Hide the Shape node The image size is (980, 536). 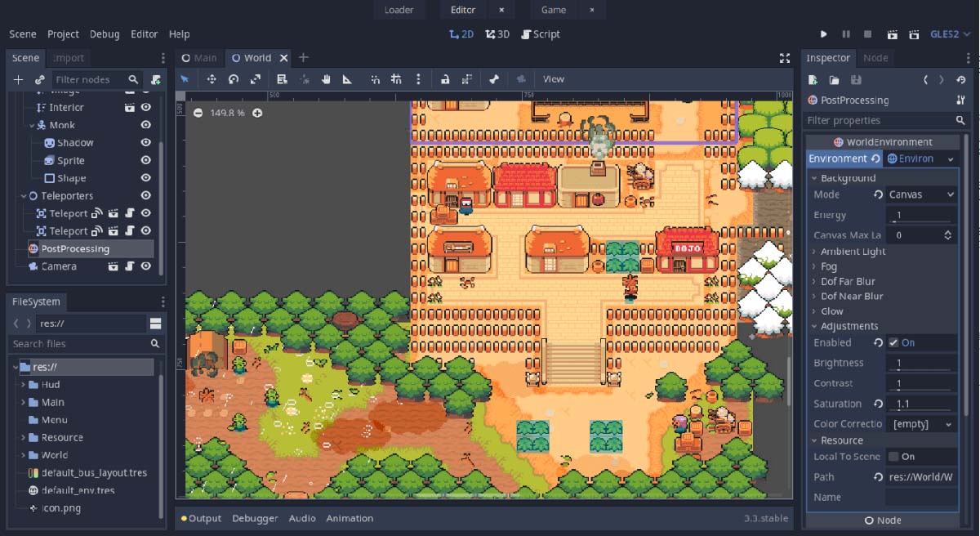[x=146, y=178]
